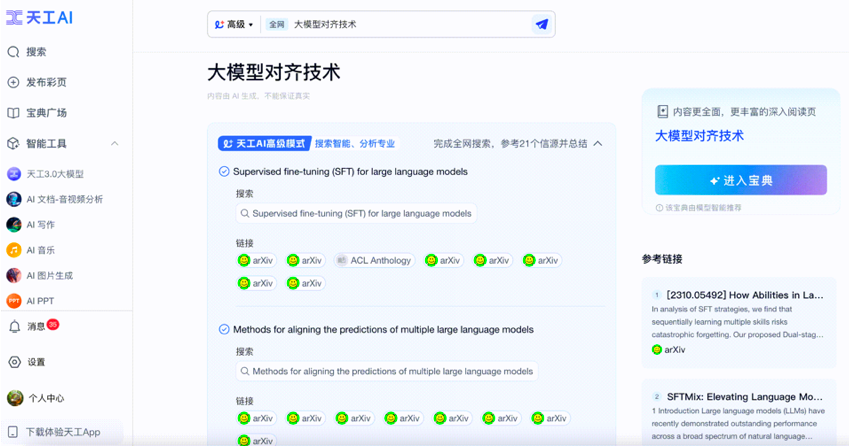Click the book icon beside 内容更全面
The image size is (849, 446).
pyautogui.click(x=662, y=112)
